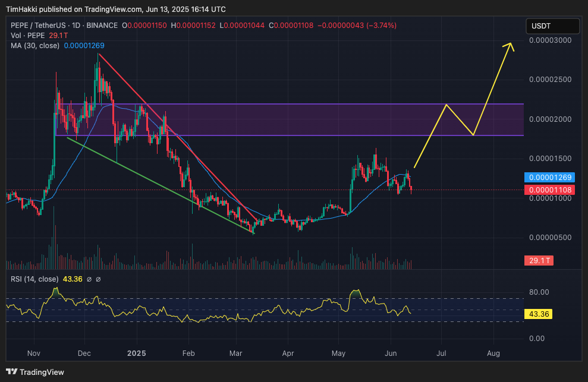Click the TradingView wordmark text
588x382 pixels.
[x=42, y=372]
